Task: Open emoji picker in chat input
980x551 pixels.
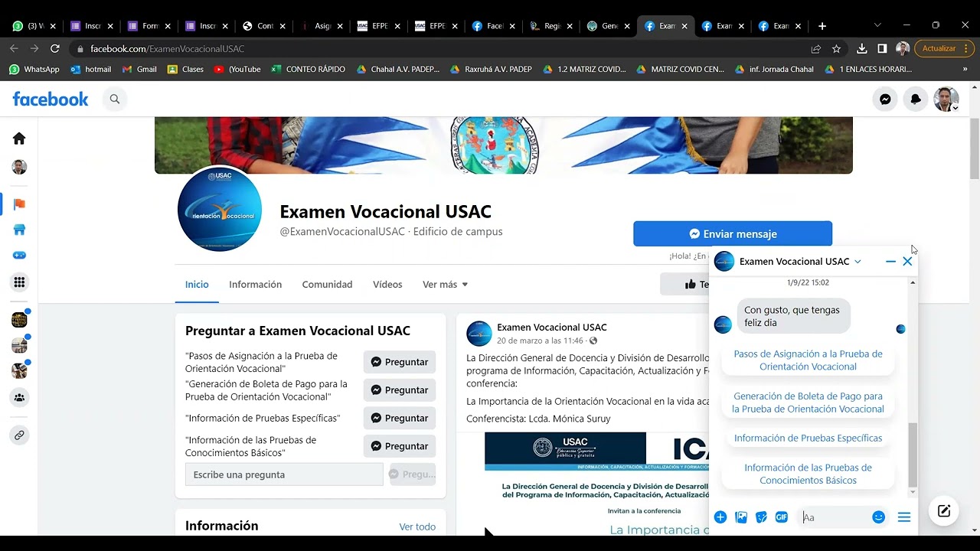Action: click(879, 517)
